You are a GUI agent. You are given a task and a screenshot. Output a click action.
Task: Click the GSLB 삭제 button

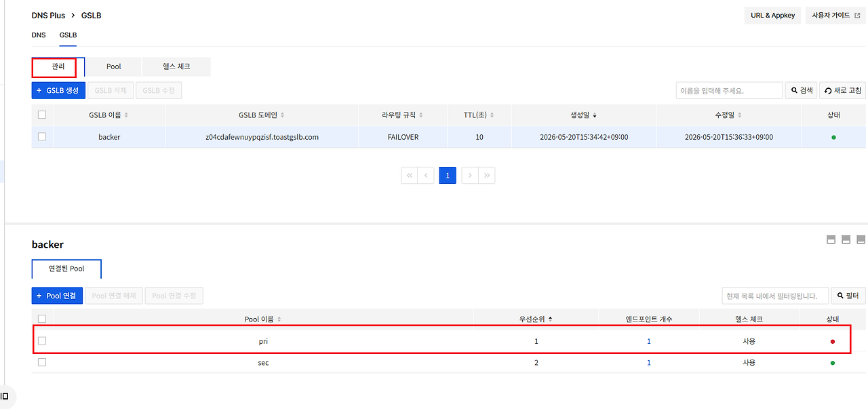pyautogui.click(x=111, y=90)
